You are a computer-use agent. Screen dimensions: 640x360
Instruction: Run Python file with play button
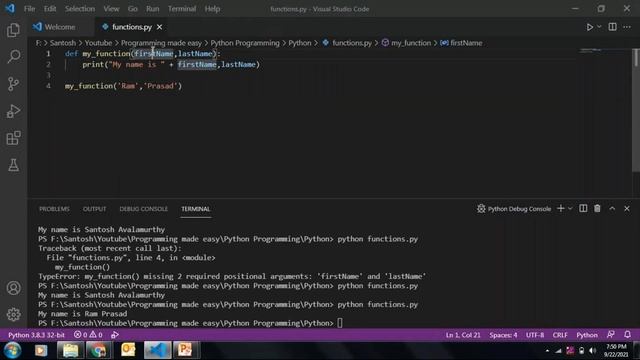(x=589, y=27)
